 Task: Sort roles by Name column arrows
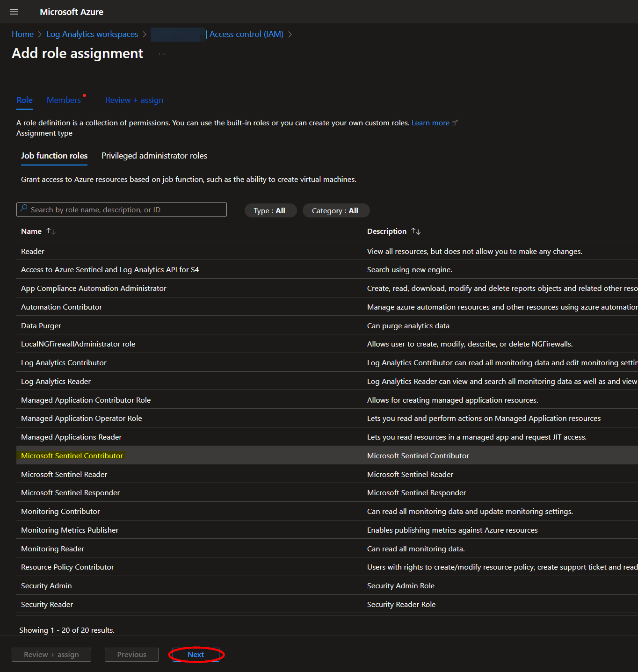[51, 231]
